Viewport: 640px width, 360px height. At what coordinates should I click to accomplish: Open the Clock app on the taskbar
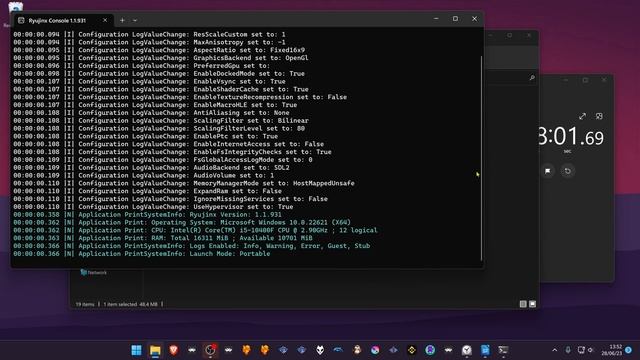467,350
